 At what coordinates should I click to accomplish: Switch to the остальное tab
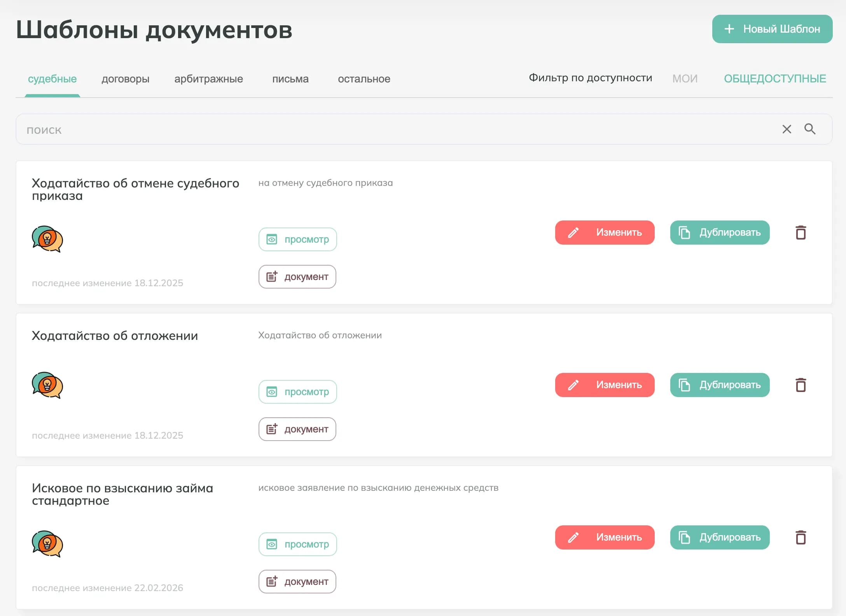[364, 79]
